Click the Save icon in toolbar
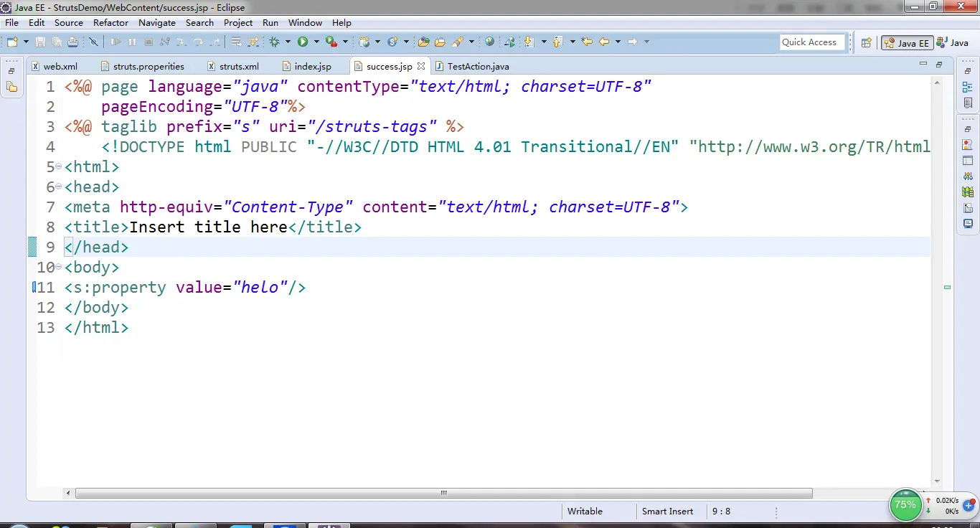Image resolution: width=980 pixels, height=528 pixels. (40, 42)
